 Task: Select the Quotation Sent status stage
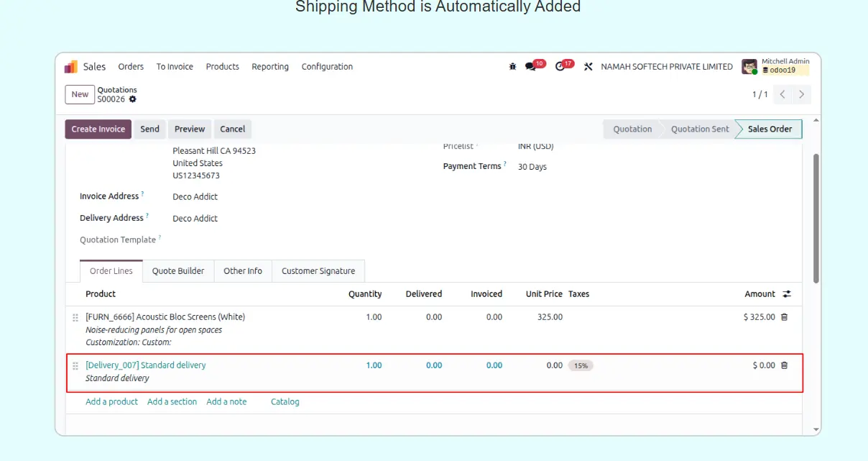(699, 129)
